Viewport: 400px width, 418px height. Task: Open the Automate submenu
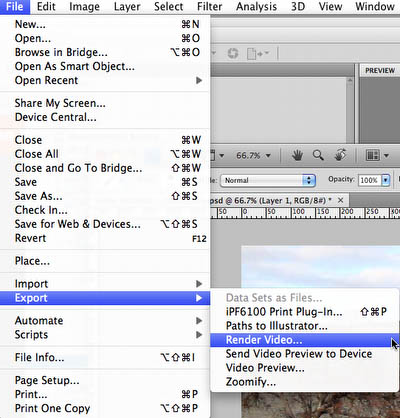point(105,321)
